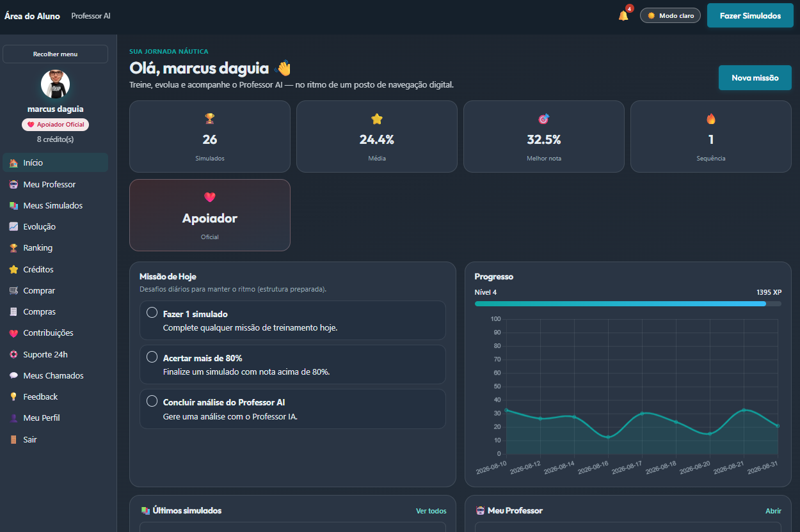Click the Sair door icon
This screenshot has width=800, height=532.
pyautogui.click(x=13, y=439)
